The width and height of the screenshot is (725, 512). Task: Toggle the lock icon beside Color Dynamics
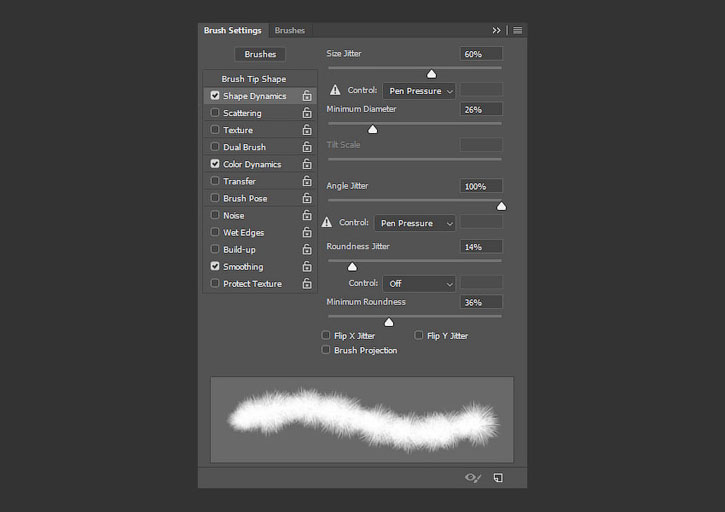pyautogui.click(x=307, y=164)
